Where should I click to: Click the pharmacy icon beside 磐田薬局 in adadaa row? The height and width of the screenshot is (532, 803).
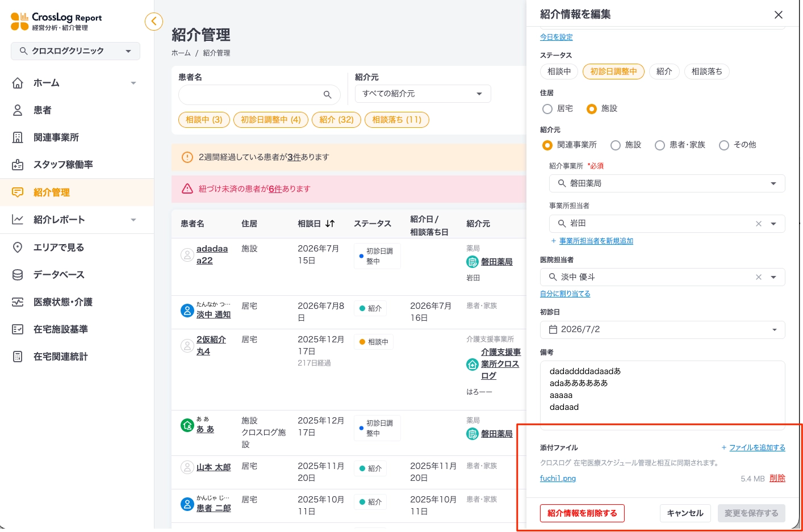click(472, 262)
